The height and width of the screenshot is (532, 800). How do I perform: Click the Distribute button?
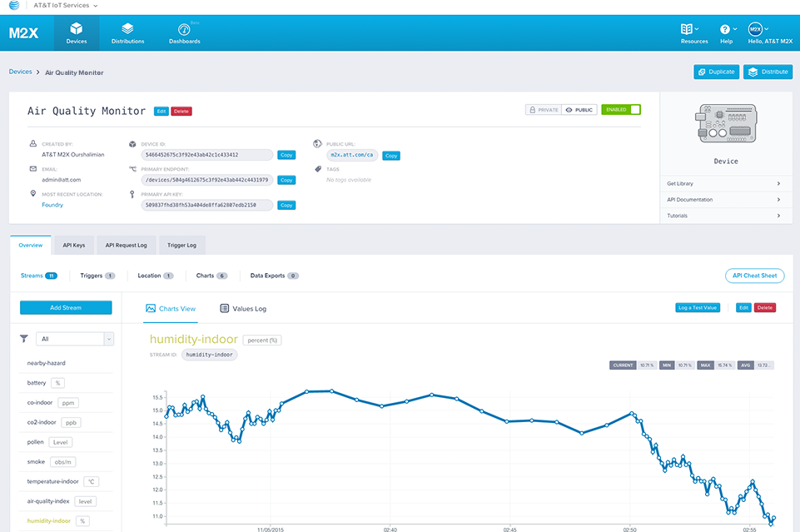768,72
